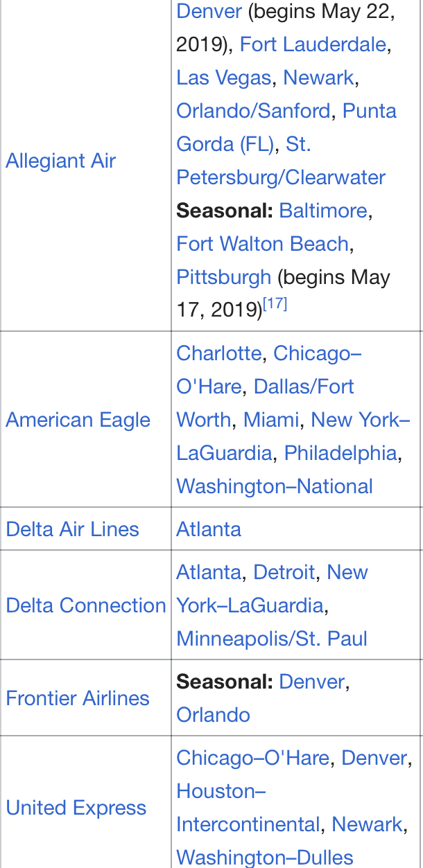
Task: Open the Baltimore seasonal destination link
Action: point(323,211)
